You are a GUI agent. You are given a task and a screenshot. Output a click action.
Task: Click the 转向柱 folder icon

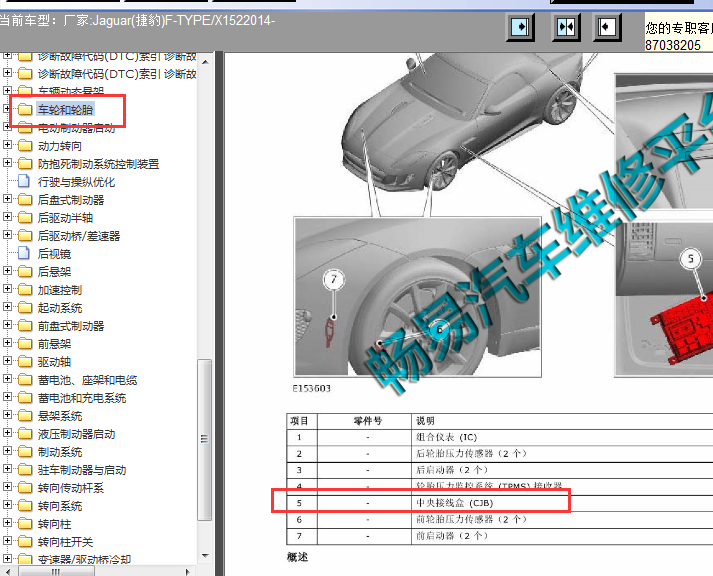click(25, 524)
